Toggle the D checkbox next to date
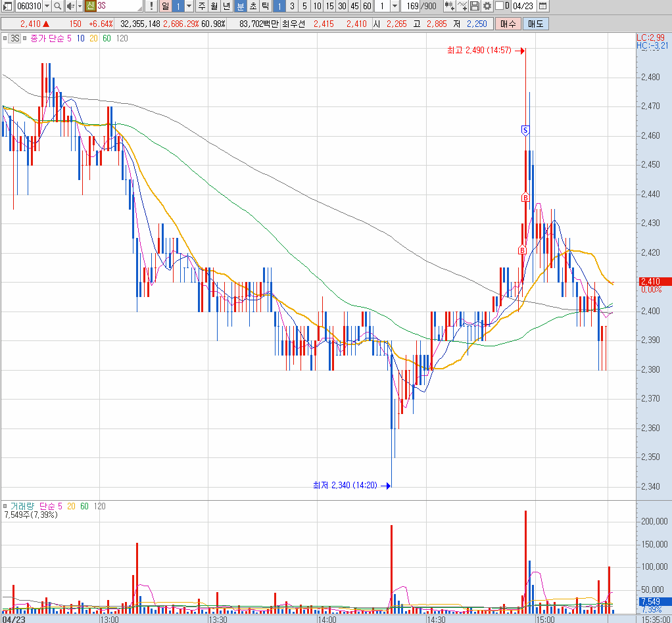 tap(499, 7)
